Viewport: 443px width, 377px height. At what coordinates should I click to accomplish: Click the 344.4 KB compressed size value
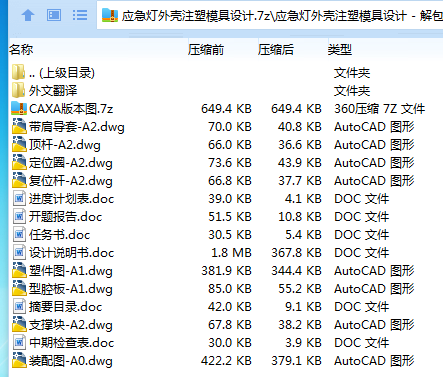tap(296, 271)
